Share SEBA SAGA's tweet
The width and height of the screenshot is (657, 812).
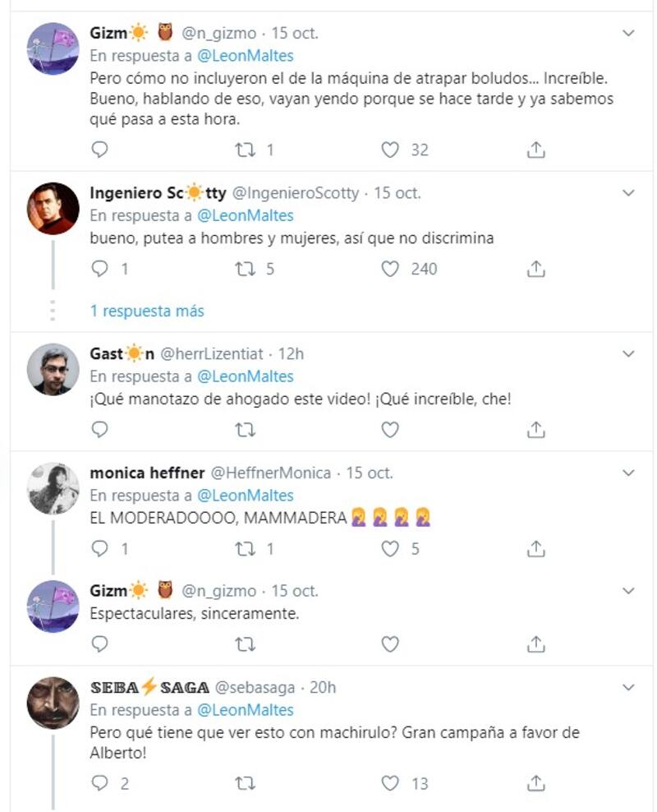535,783
